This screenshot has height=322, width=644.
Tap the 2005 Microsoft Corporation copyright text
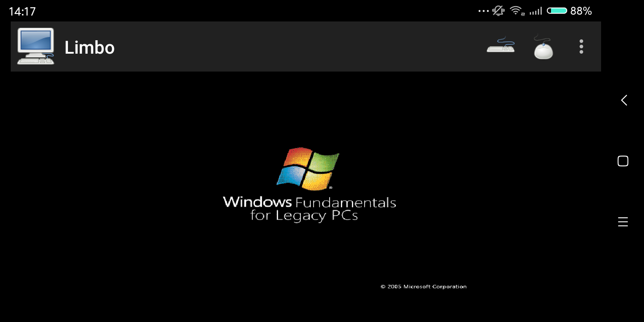tap(424, 287)
